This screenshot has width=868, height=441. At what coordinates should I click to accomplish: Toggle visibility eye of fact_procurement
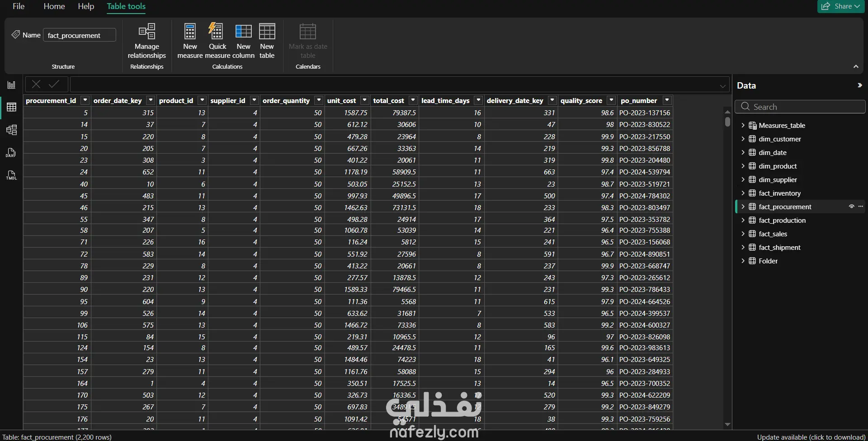pyautogui.click(x=851, y=206)
